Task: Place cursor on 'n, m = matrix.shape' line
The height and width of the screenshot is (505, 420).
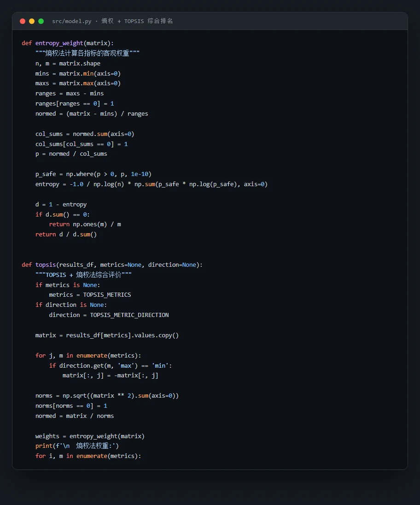Action: coord(68,64)
